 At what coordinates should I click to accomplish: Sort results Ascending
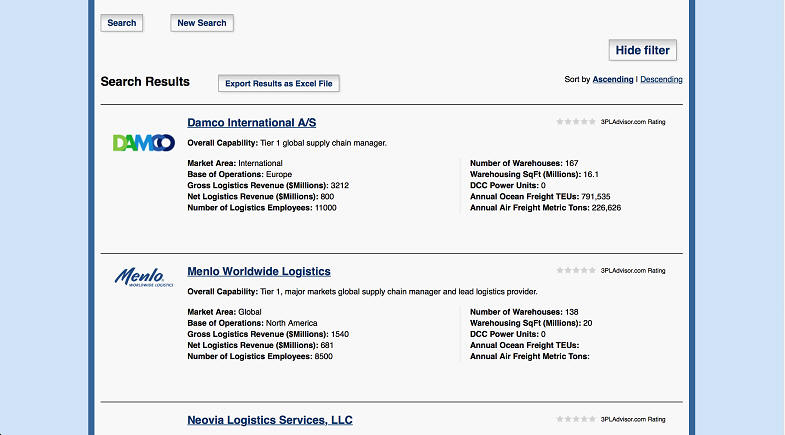click(x=613, y=79)
